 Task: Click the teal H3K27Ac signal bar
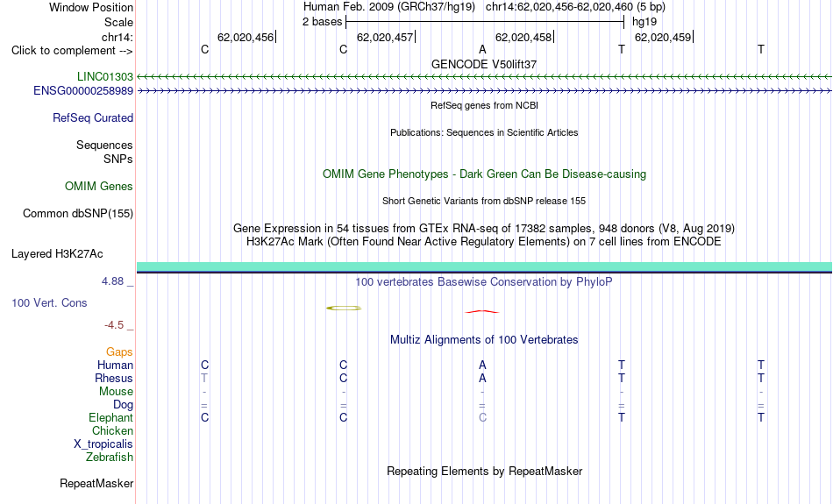pos(485,267)
